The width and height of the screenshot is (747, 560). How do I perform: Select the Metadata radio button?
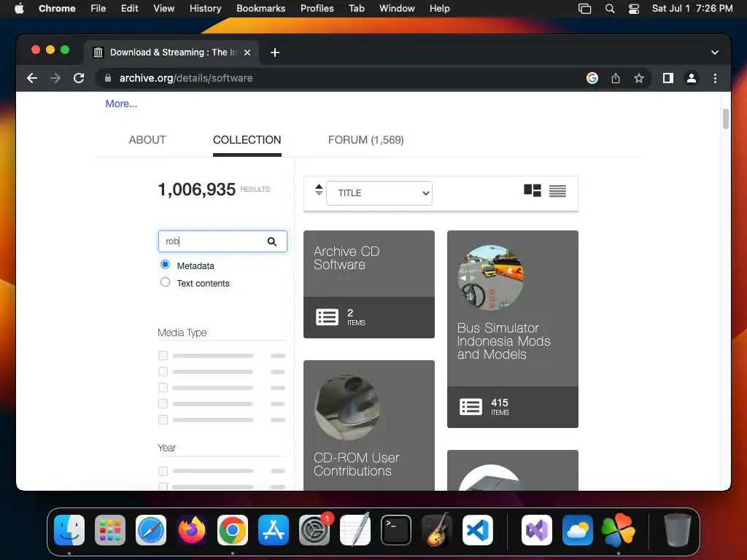point(166,264)
